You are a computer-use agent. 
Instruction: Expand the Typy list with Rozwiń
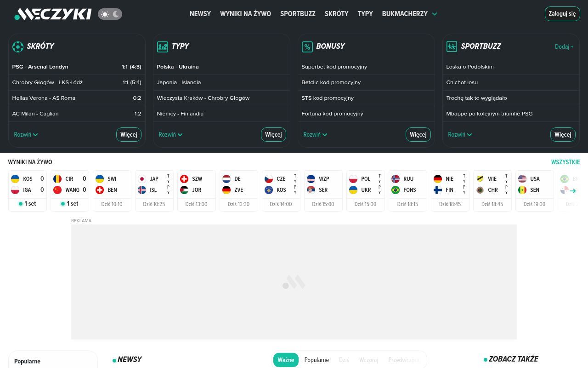pyautogui.click(x=170, y=135)
